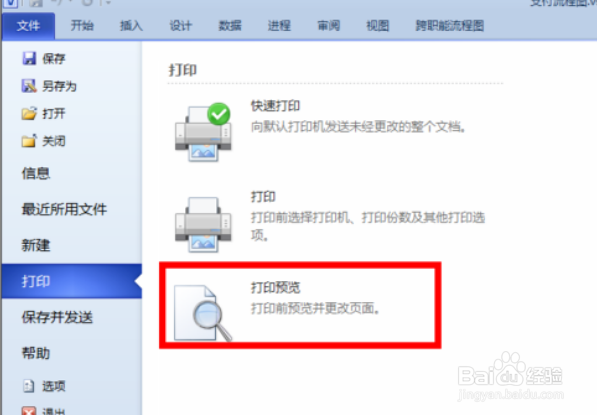Click the Open folder icon

click(29, 113)
